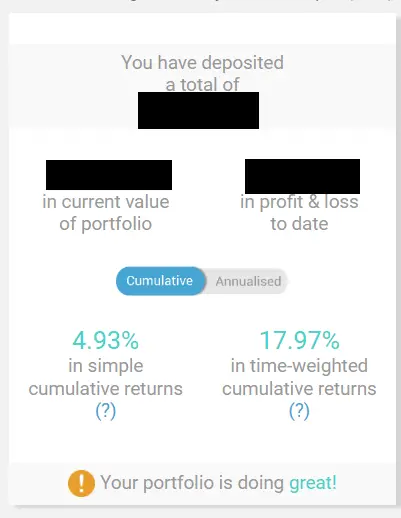Open the help (?) for simple cumulative returns
The height and width of the screenshot is (518, 401).
[x=106, y=411]
